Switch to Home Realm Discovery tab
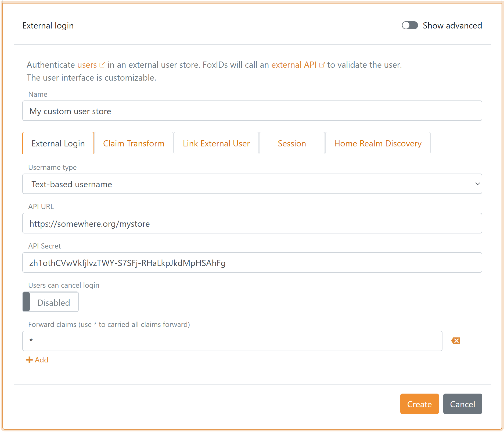The image size is (504, 432). coord(378,143)
